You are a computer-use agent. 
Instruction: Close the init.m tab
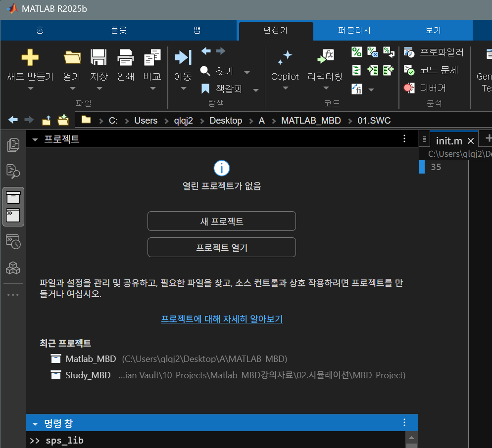pyautogui.click(x=470, y=141)
